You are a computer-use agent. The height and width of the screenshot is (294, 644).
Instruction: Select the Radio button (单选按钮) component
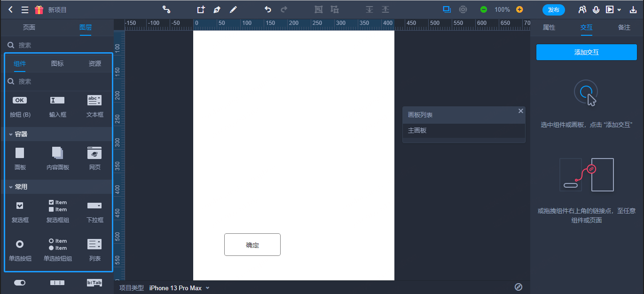tap(20, 250)
